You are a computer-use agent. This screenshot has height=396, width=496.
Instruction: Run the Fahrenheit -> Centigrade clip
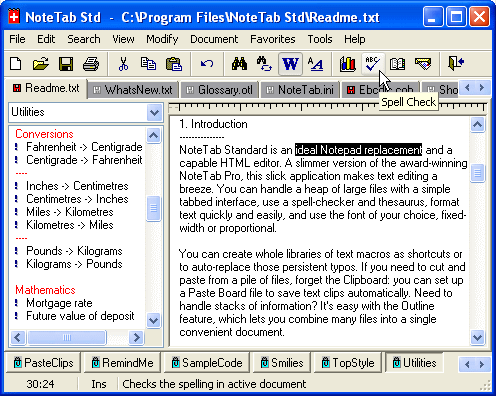84,147
